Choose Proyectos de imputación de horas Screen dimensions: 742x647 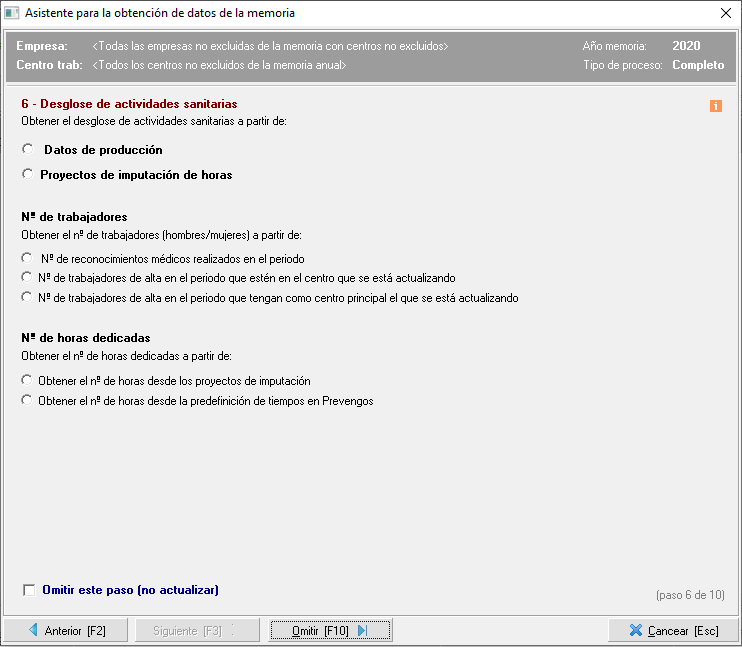click(x=28, y=175)
